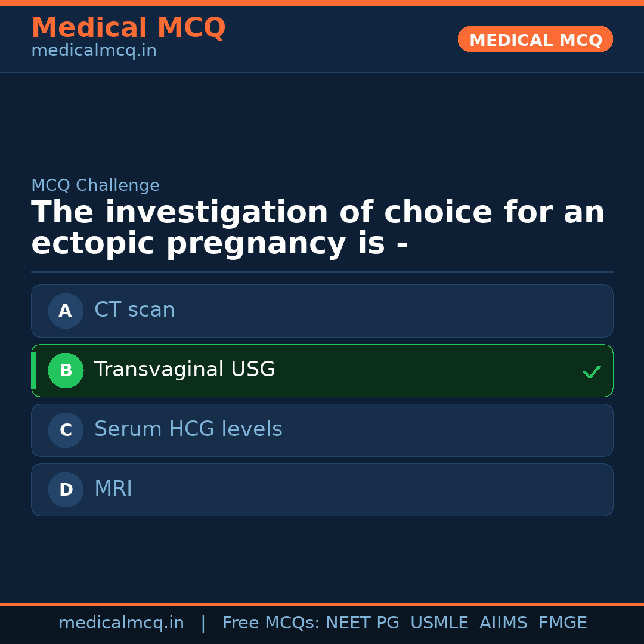Click the letter A circle badge
The height and width of the screenshot is (644, 644).
[x=66, y=311]
